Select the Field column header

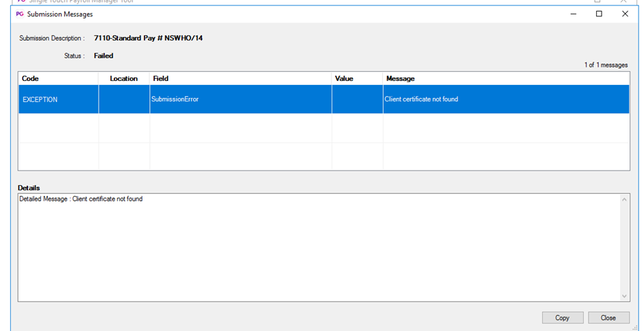click(240, 79)
